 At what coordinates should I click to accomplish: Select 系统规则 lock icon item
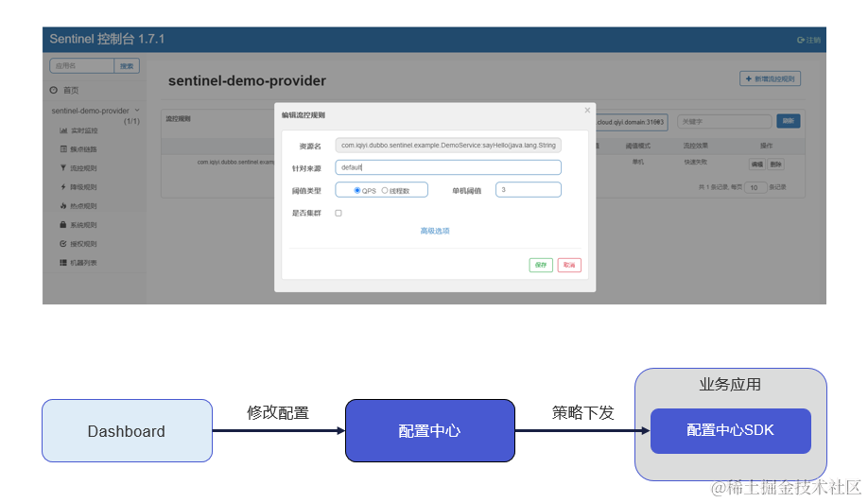[78, 225]
